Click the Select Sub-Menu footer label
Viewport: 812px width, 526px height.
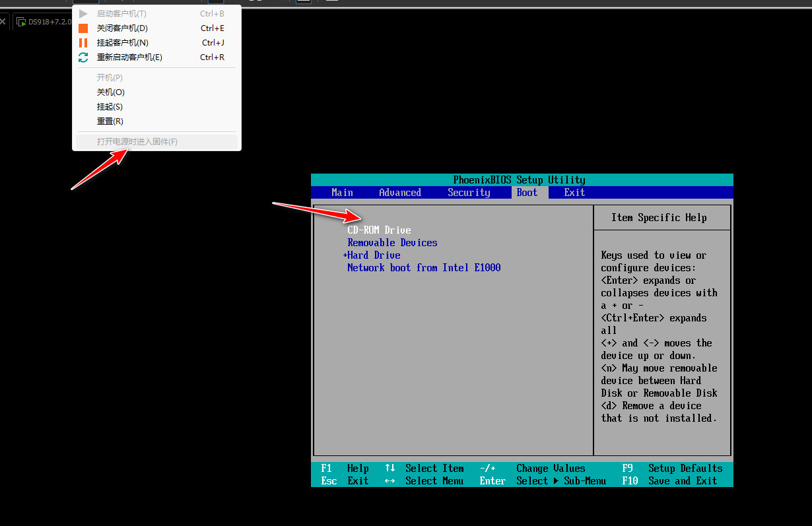(x=561, y=481)
